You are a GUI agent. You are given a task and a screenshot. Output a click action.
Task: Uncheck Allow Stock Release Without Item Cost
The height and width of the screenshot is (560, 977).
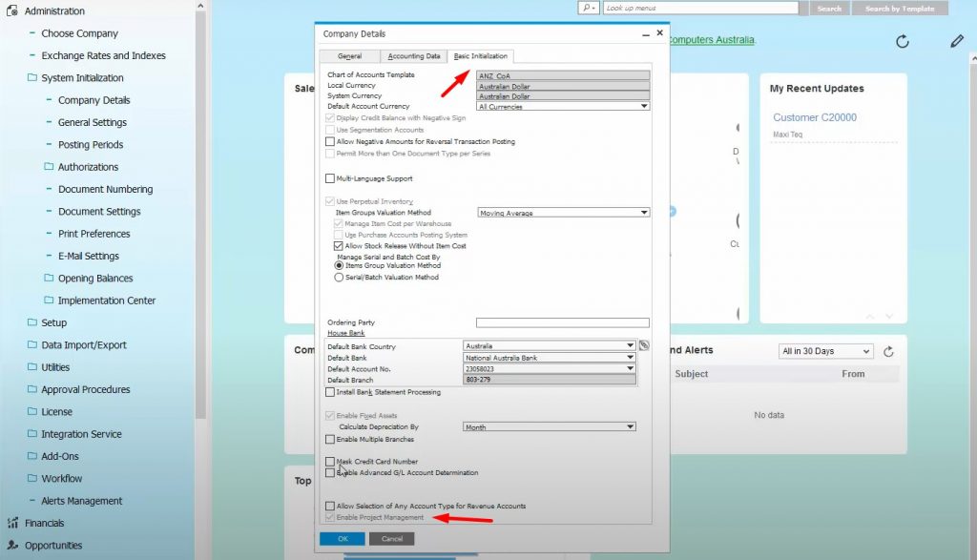click(339, 245)
